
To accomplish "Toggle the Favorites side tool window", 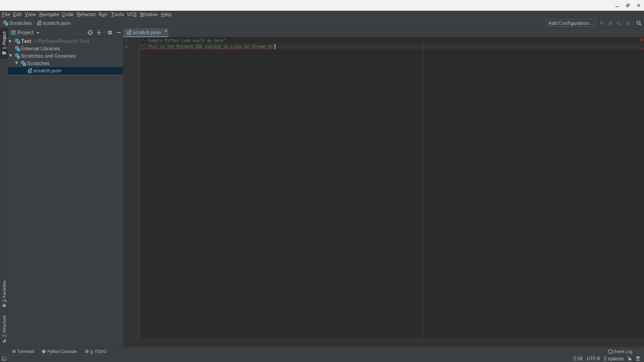I will coord(4,294).
